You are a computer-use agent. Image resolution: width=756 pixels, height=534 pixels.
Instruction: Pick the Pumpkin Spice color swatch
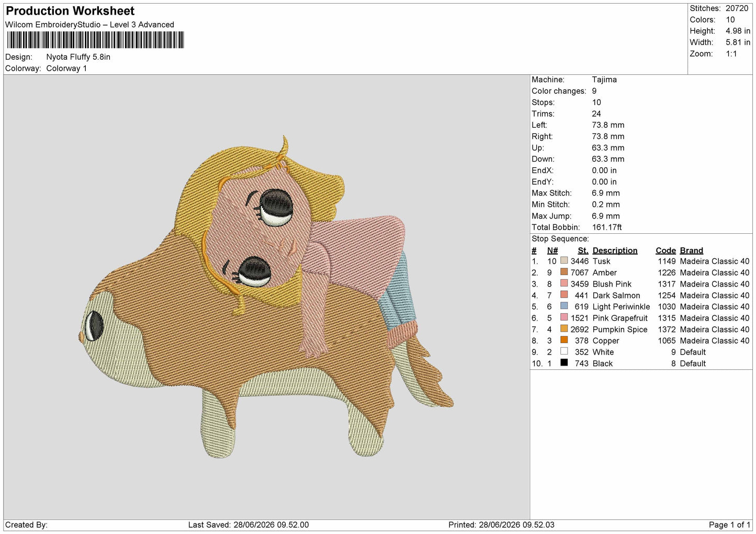pyautogui.click(x=564, y=328)
